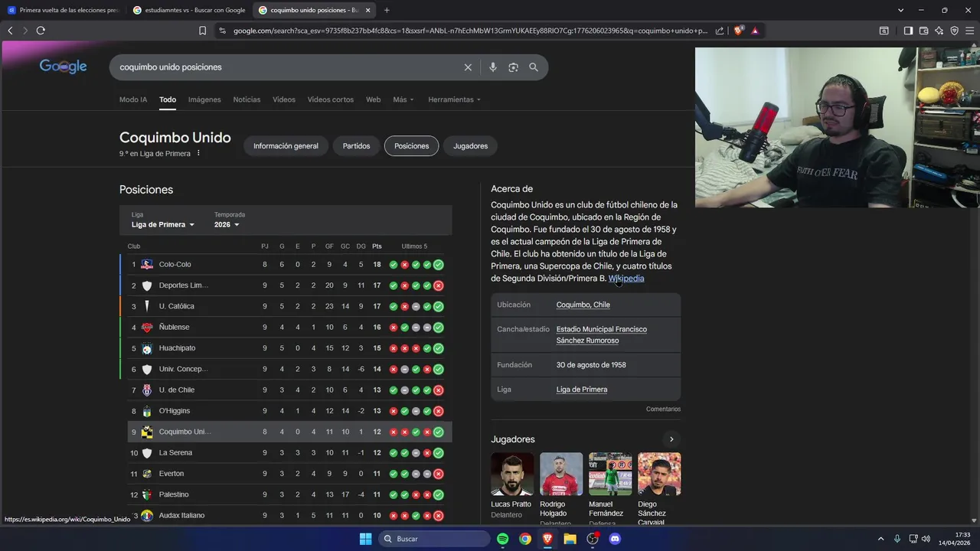Open a new browser tab
Screen dimensions: 980x551
[387, 10]
